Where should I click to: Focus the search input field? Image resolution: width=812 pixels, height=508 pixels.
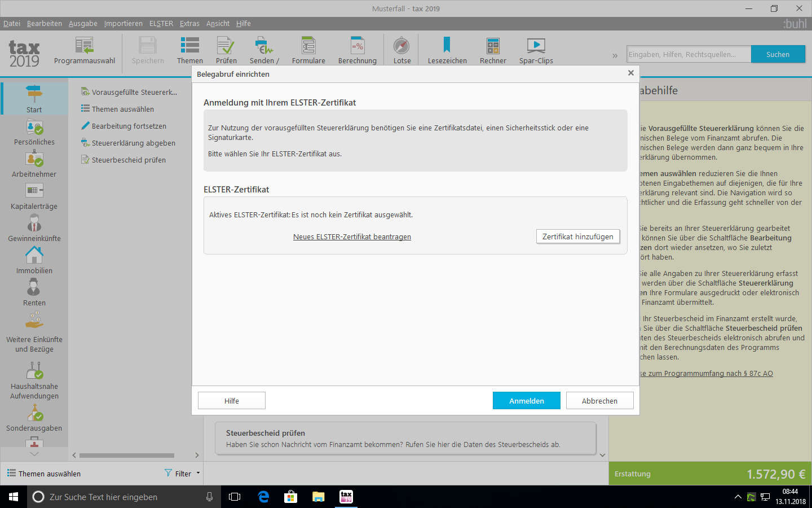(x=689, y=54)
